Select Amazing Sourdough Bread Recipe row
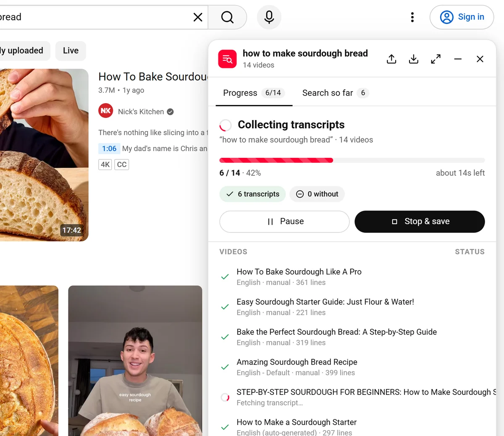This screenshot has height=436, width=504. [352, 367]
